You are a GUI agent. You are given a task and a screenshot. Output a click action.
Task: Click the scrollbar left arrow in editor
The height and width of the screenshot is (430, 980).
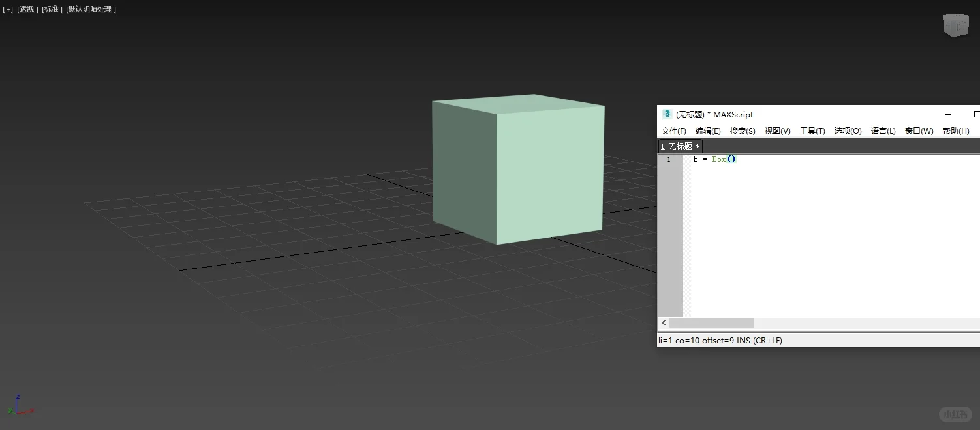pos(663,322)
